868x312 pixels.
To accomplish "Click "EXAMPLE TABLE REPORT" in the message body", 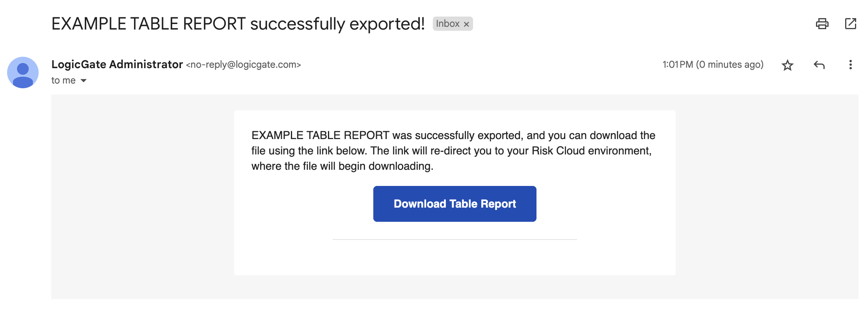I will pyautogui.click(x=320, y=136).
